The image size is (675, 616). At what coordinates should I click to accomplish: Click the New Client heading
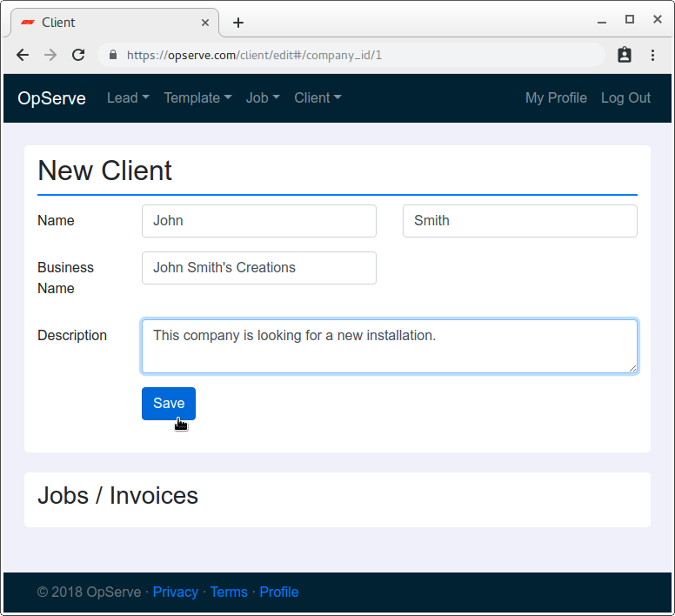coord(104,171)
